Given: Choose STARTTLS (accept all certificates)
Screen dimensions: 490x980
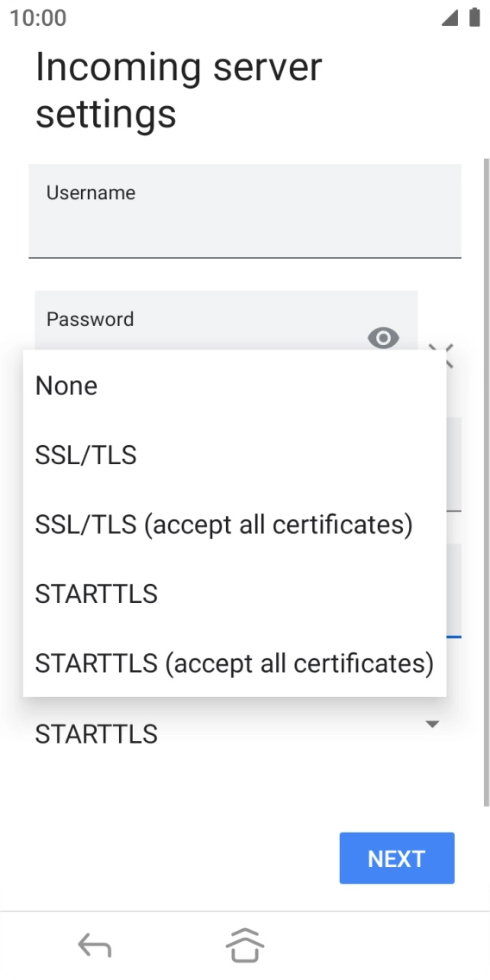Looking at the screenshot, I should pyautogui.click(x=235, y=663).
